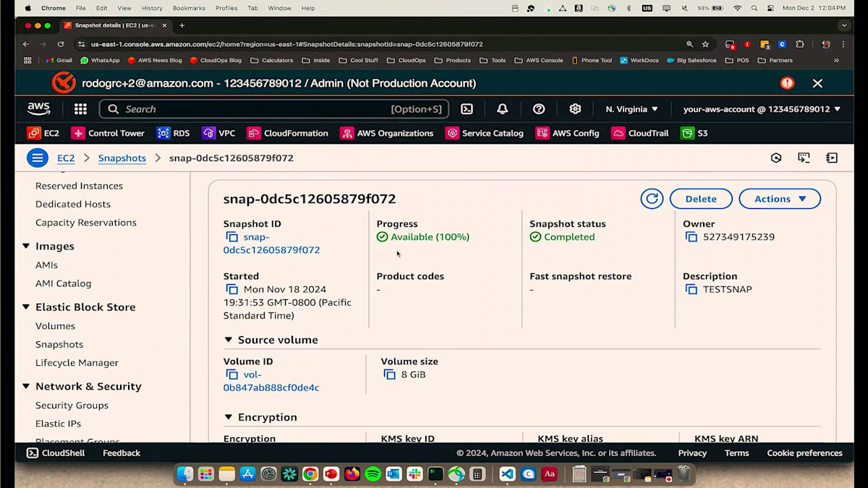Select the Snapshot details browser tab
868x488 pixels.
click(x=115, y=25)
